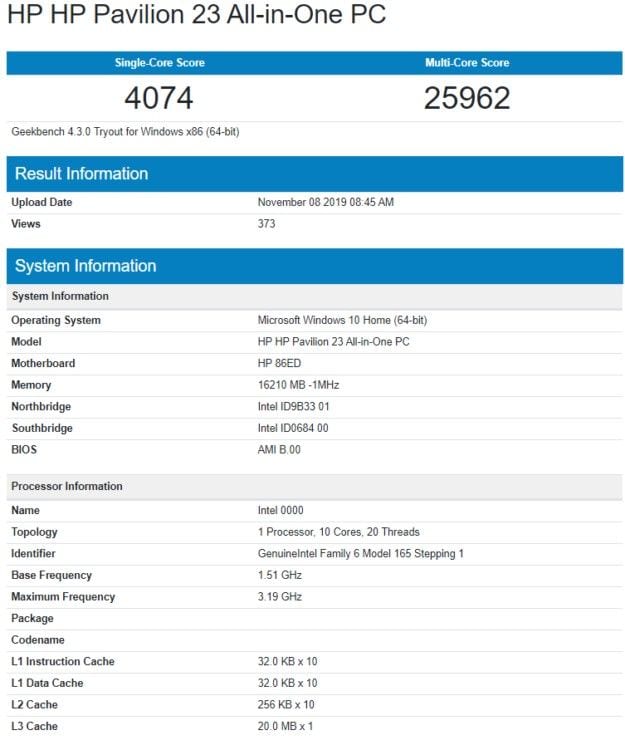This screenshot has height=740, width=625.
Task: Click the Views label
Action: pyautogui.click(x=25, y=224)
